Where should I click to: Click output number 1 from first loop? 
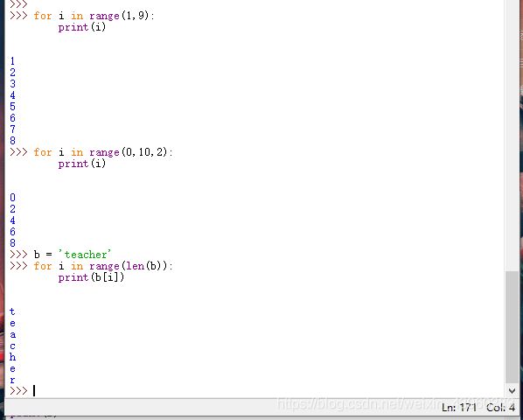pyautogui.click(x=12, y=61)
